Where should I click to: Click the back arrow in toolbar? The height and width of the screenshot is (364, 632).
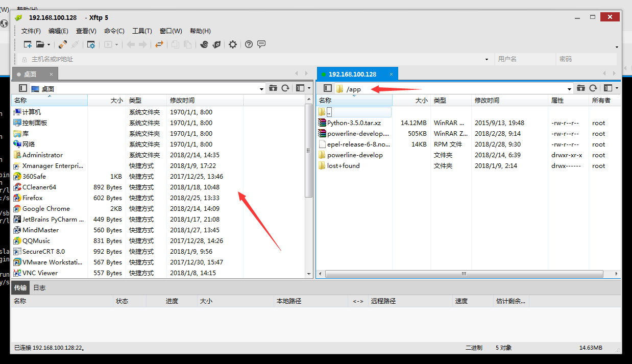[x=131, y=44]
